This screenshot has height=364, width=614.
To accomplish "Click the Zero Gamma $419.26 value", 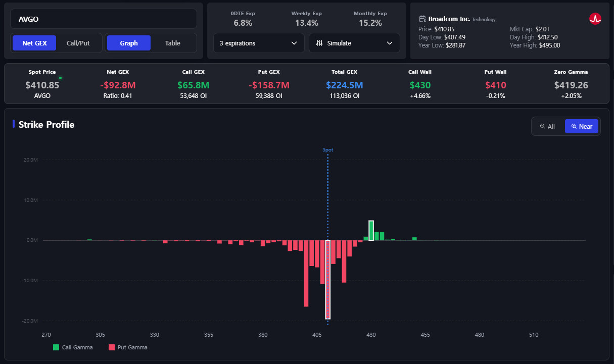I will click(571, 85).
